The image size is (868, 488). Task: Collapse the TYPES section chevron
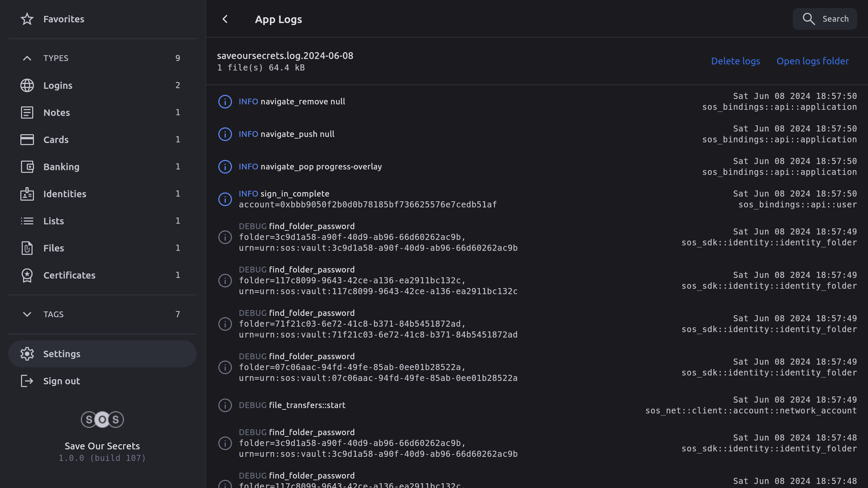tap(27, 58)
